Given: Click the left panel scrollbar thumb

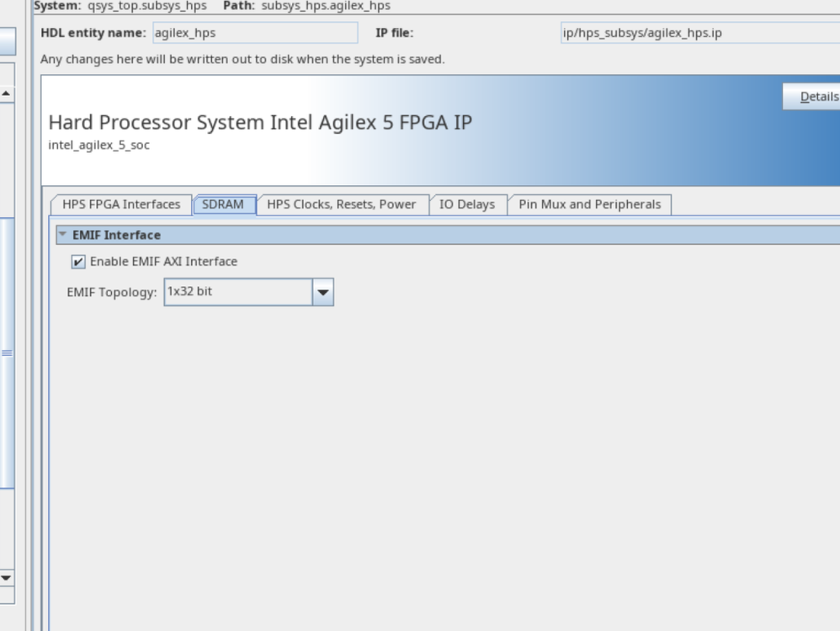Looking at the screenshot, I should [7, 353].
